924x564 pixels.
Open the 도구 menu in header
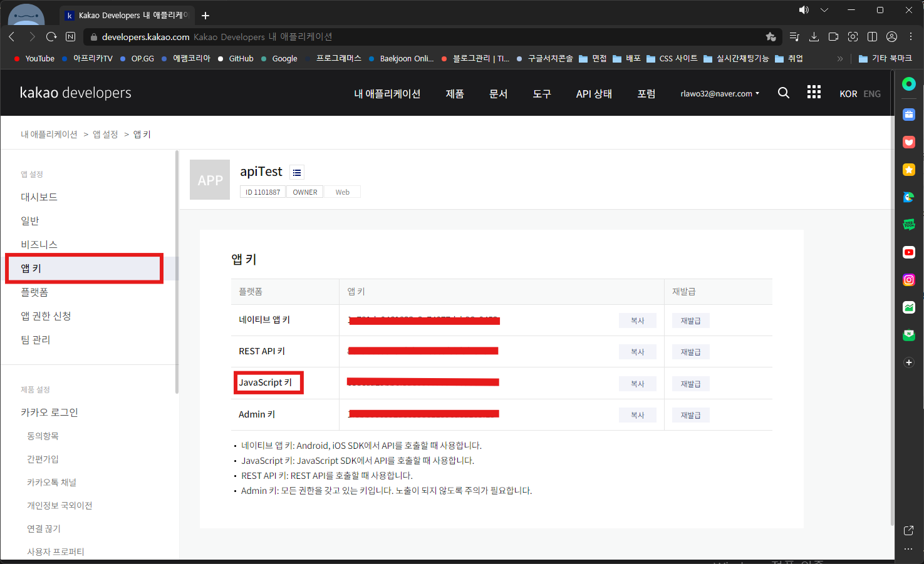pyautogui.click(x=542, y=94)
